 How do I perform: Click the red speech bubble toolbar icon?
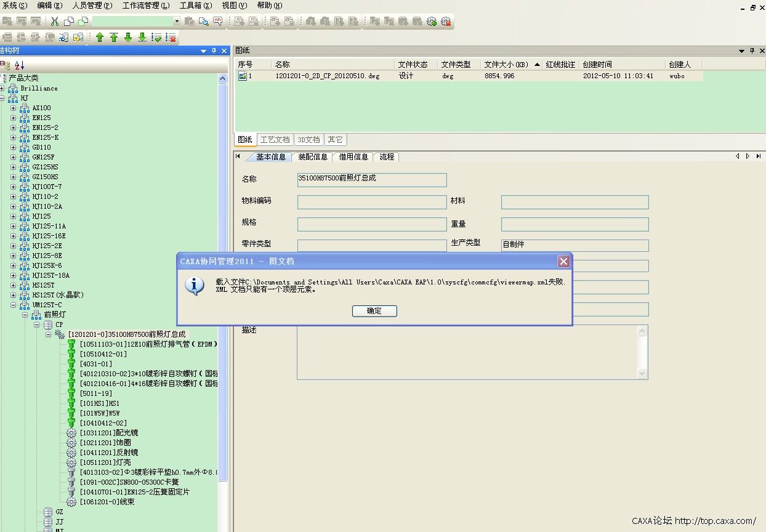click(x=218, y=21)
